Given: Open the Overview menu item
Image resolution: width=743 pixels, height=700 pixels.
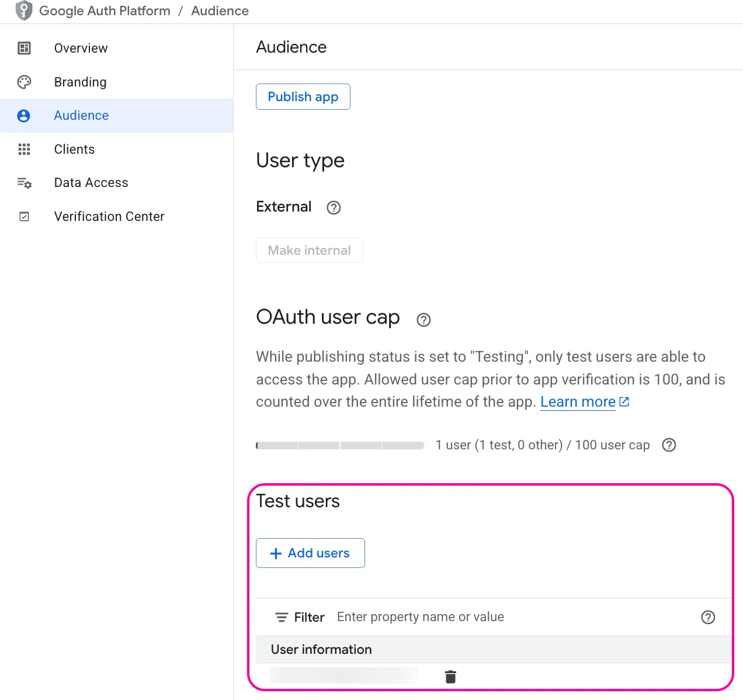Looking at the screenshot, I should pyautogui.click(x=81, y=48).
